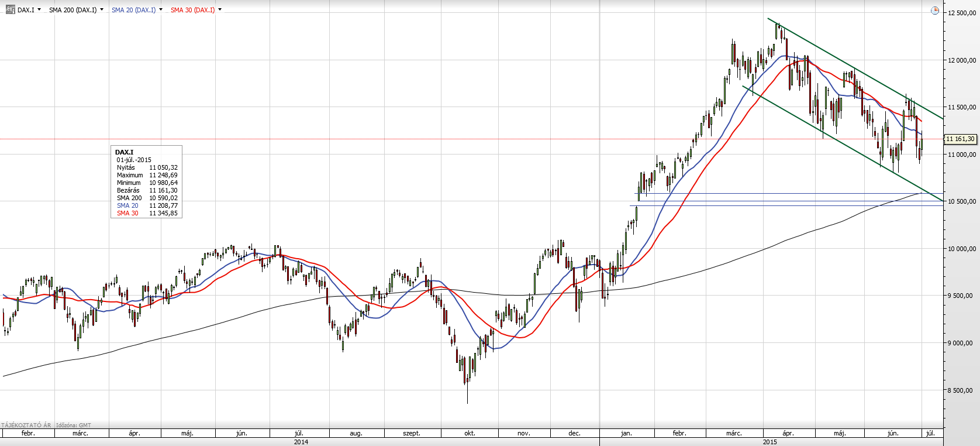
Task: Click the nov. month label on time axis
Action: click(524, 434)
